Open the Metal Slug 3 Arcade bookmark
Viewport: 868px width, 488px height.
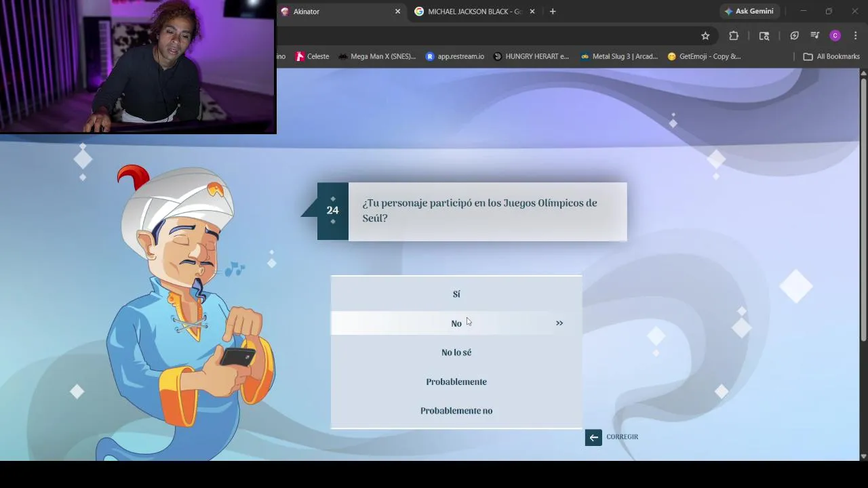coord(619,56)
